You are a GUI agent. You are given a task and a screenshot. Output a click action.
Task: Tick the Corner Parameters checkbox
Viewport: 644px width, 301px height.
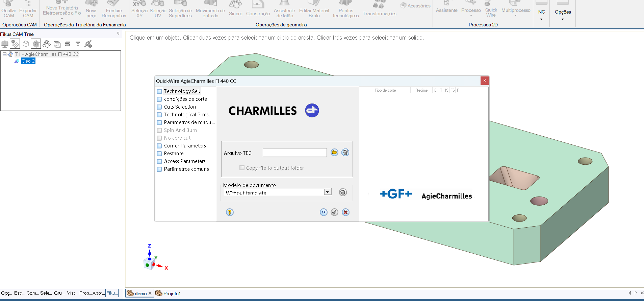point(159,146)
